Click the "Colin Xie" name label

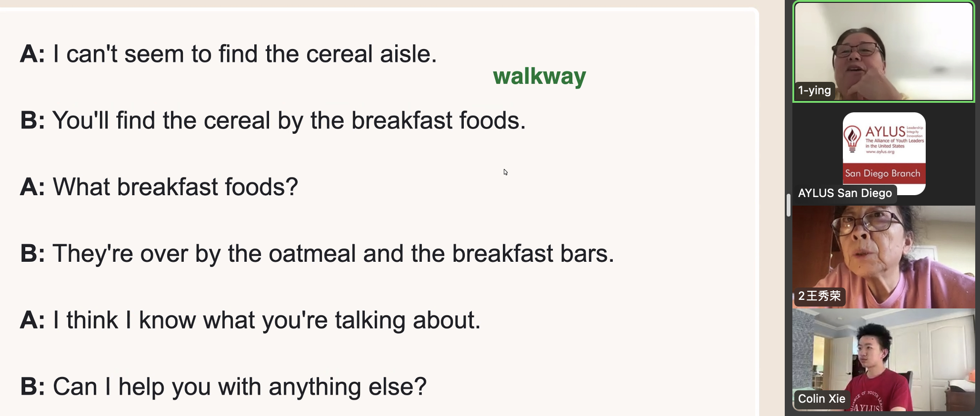click(821, 399)
